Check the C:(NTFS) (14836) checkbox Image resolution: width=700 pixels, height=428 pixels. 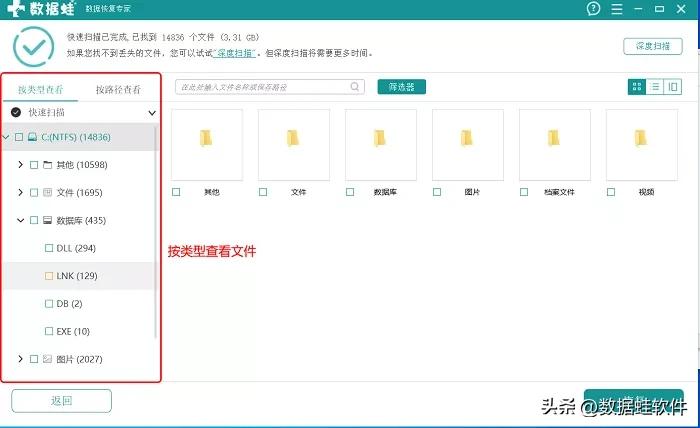(x=19, y=137)
